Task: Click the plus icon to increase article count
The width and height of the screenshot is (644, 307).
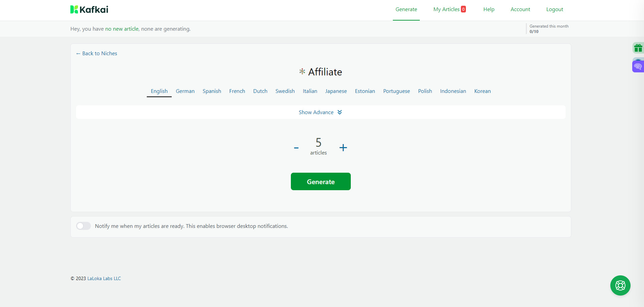Action: coord(343,147)
